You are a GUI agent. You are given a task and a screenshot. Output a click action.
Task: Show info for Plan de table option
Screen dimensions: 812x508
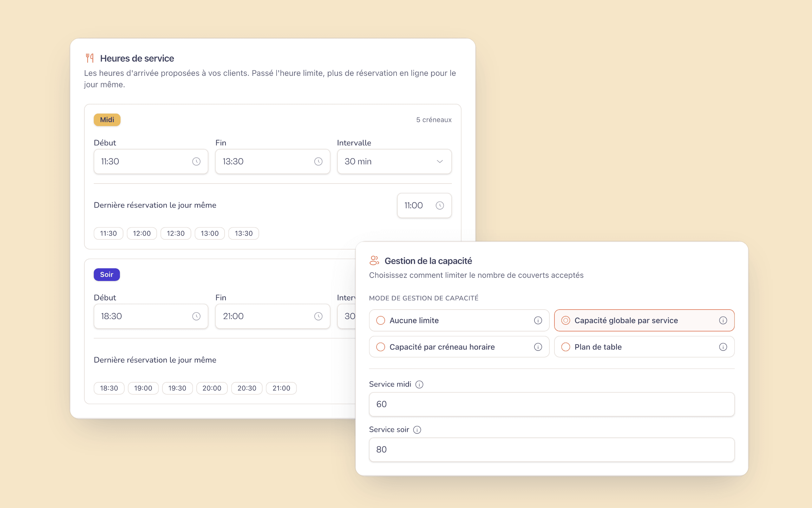click(723, 347)
